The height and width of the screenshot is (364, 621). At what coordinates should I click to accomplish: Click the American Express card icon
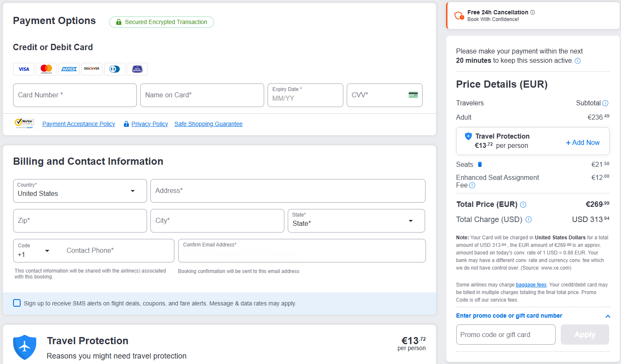[x=69, y=69]
